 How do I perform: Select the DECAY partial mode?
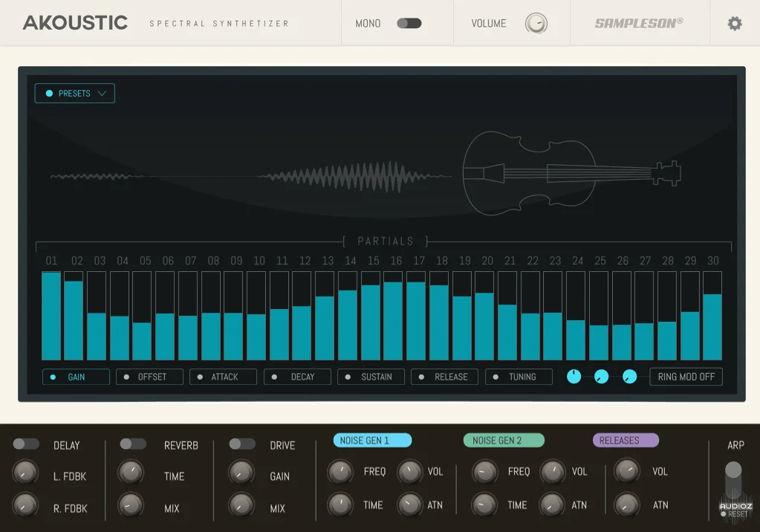click(298, 377)
